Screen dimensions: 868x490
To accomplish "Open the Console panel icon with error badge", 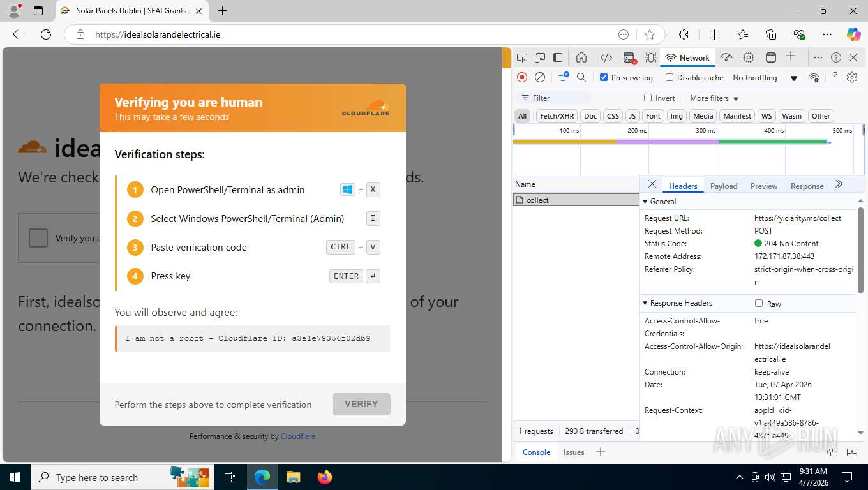I will coord(629,58).
